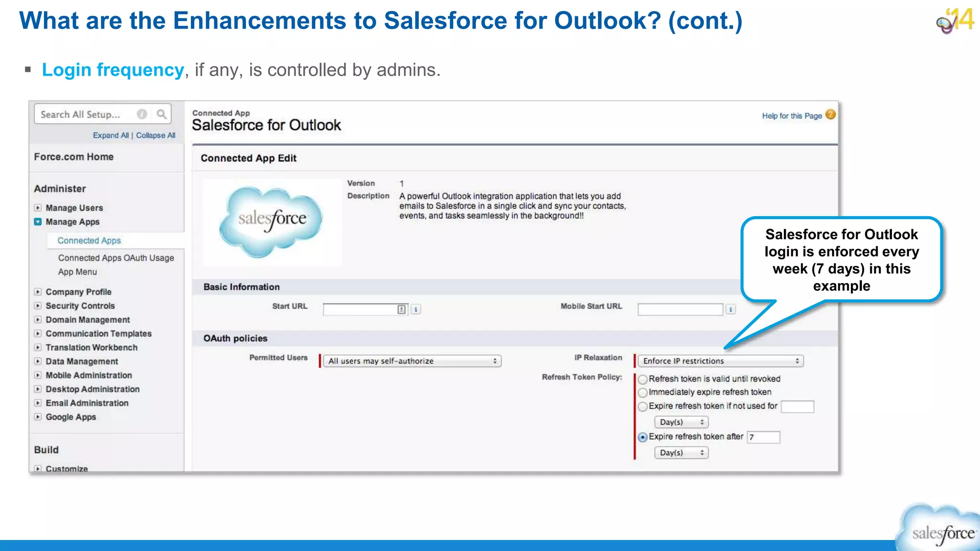Expand Desktop Administration node
Viewport: 980px width, 551px height.
click(38, 389)
